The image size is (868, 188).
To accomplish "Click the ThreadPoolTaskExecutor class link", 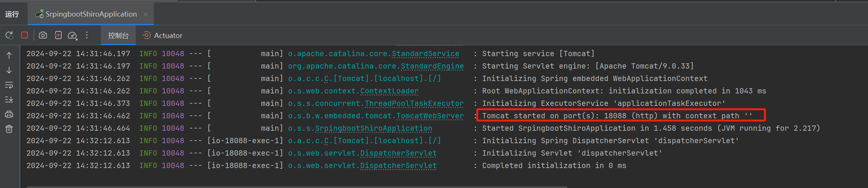I will click(x=414, y=104).
